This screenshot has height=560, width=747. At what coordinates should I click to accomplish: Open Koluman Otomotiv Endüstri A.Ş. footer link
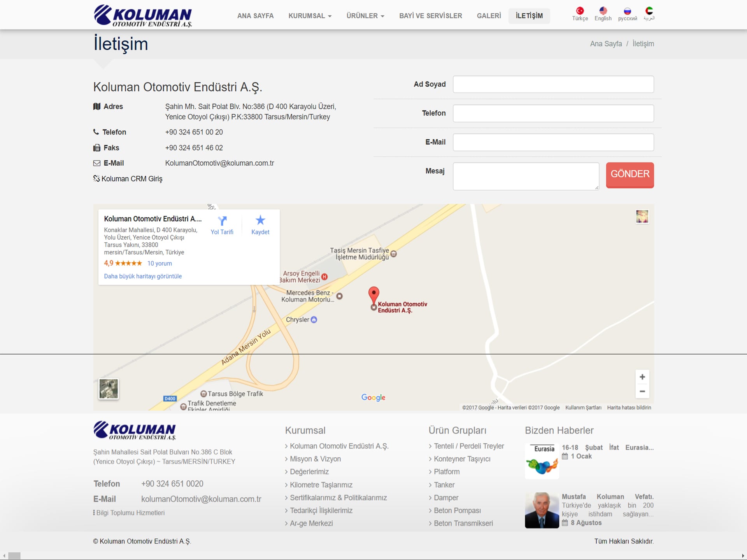tap(339, 446)
